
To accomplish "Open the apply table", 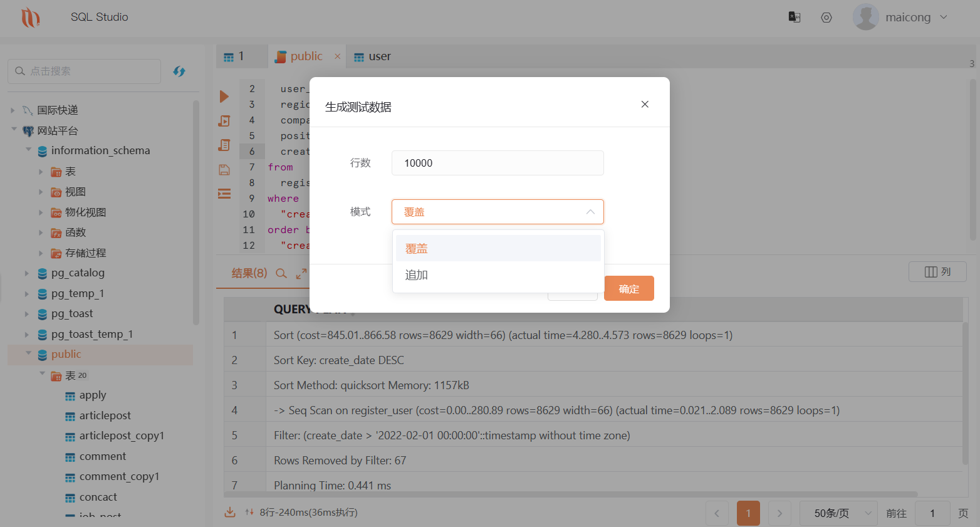I will coord(93,395).
